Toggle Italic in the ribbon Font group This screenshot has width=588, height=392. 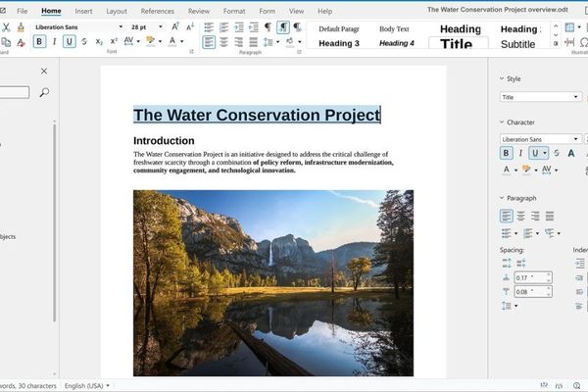(54, 41)
